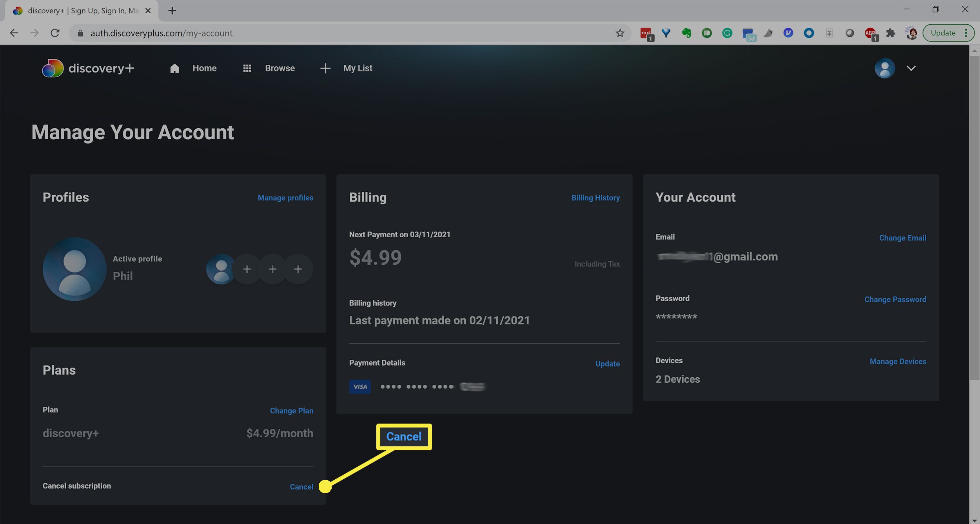This screenshot has width=980, height=524.
Task: Update payment details
Action: coord(608,364)
